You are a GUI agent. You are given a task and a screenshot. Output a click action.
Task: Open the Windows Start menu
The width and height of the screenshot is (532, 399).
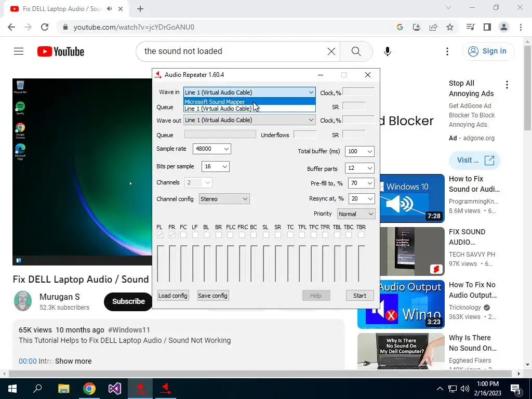(x=12, y=389)
